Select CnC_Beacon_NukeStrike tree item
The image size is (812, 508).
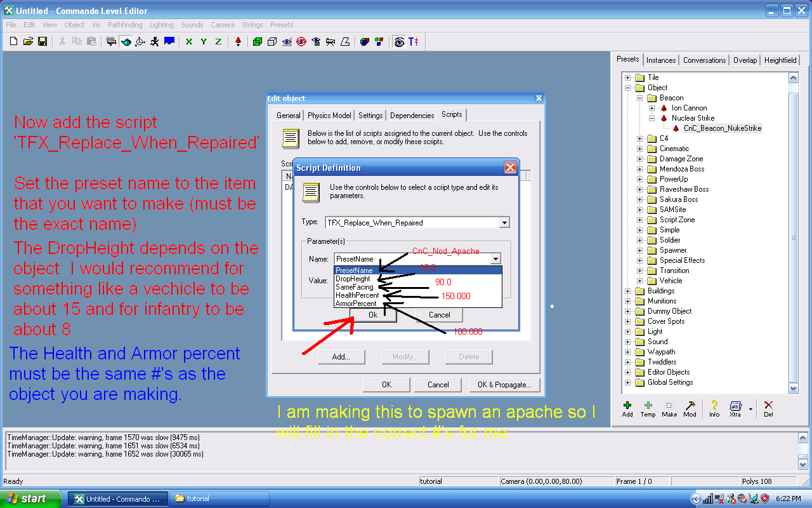pos(722,128)
